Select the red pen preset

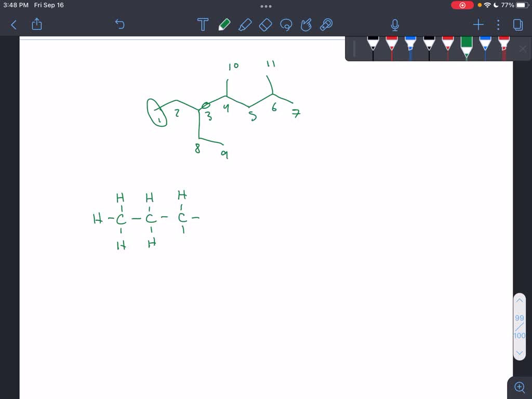click(x=391, y=49)
